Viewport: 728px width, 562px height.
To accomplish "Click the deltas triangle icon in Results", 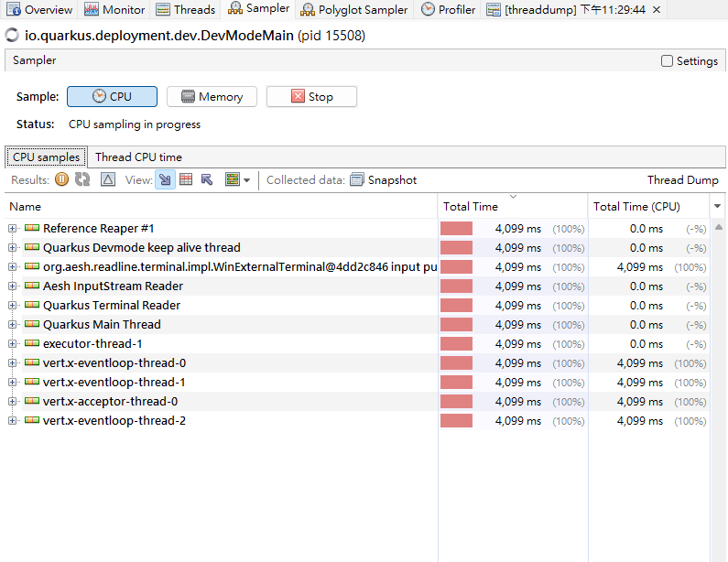I will [108, 179].
